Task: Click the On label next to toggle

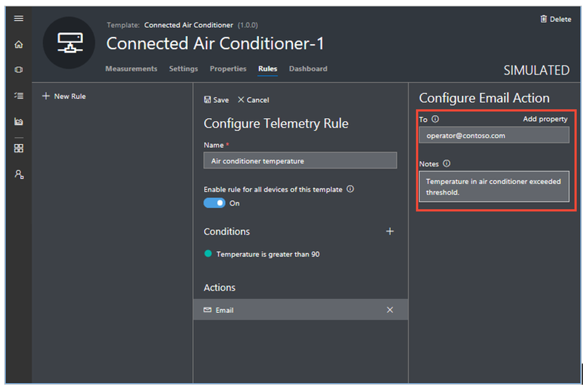Action: 234,203
